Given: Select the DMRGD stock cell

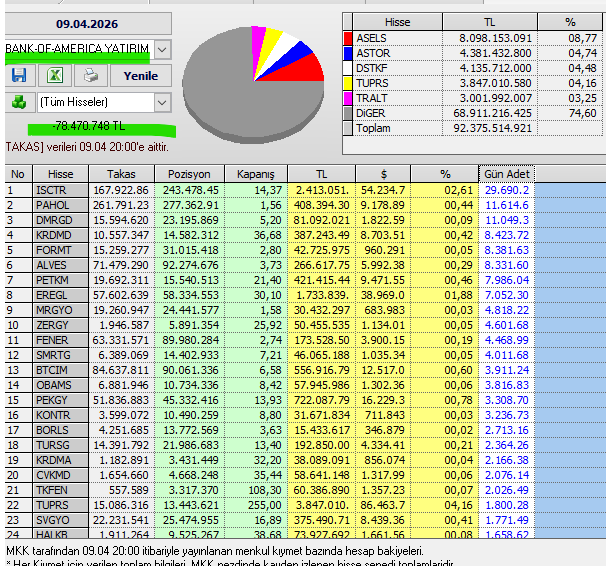Looking at the screenshot, I should (x=61, y=221).
